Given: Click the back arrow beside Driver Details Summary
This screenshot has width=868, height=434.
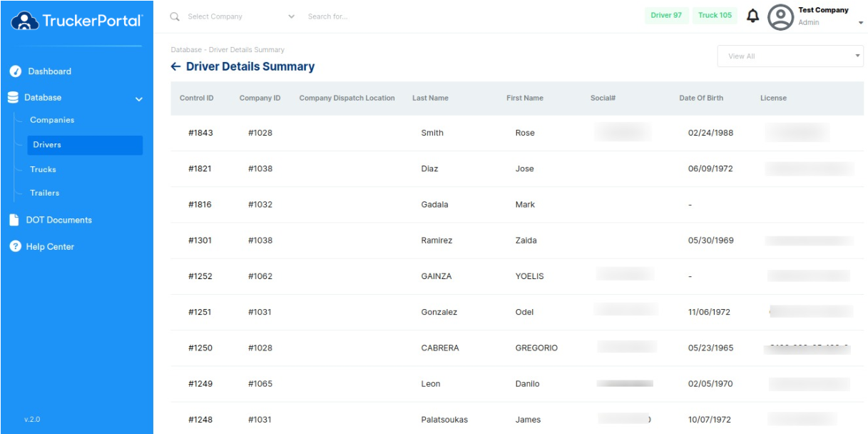Looking at the screenshot, I should pos(175,67).
